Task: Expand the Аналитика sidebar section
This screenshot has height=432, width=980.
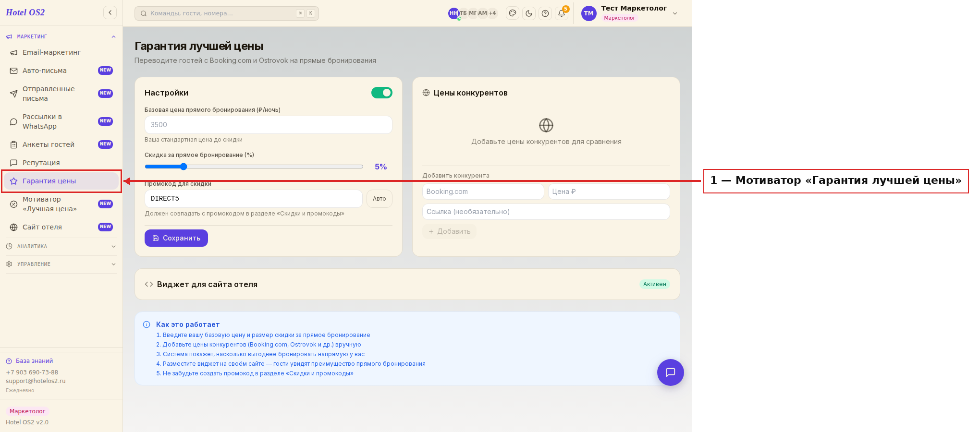Action: (61, 246)
